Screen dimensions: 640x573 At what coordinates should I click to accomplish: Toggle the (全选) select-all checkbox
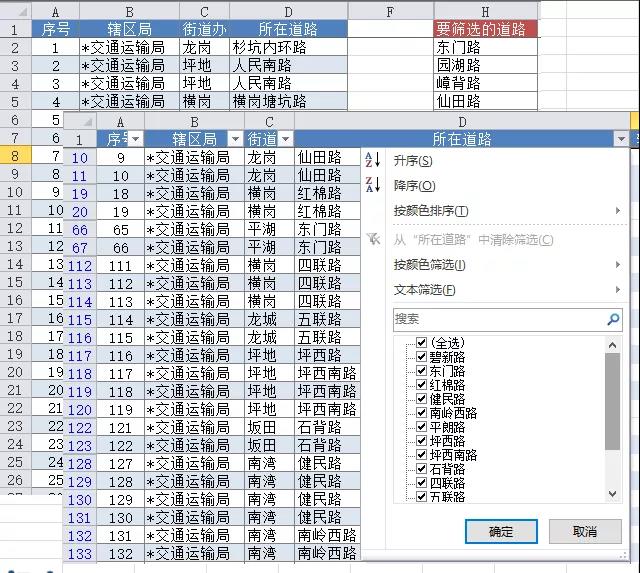422,342
